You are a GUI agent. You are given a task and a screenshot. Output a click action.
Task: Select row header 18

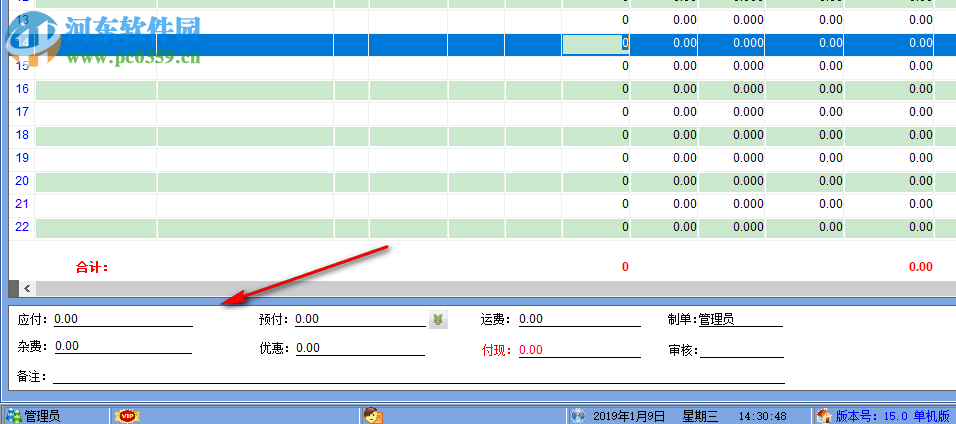click(x=22, y=135)
